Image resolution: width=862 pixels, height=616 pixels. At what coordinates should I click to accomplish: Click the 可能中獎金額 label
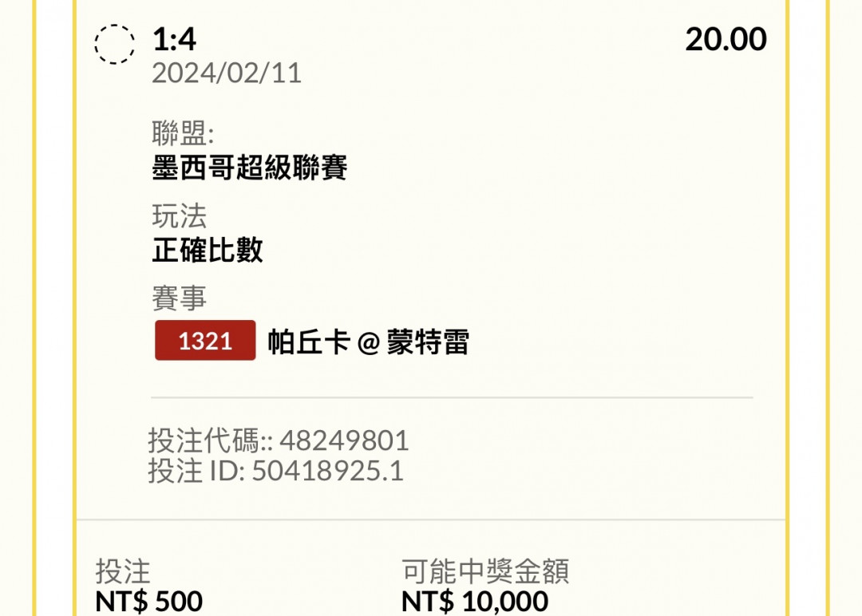[x=485, y=571]
